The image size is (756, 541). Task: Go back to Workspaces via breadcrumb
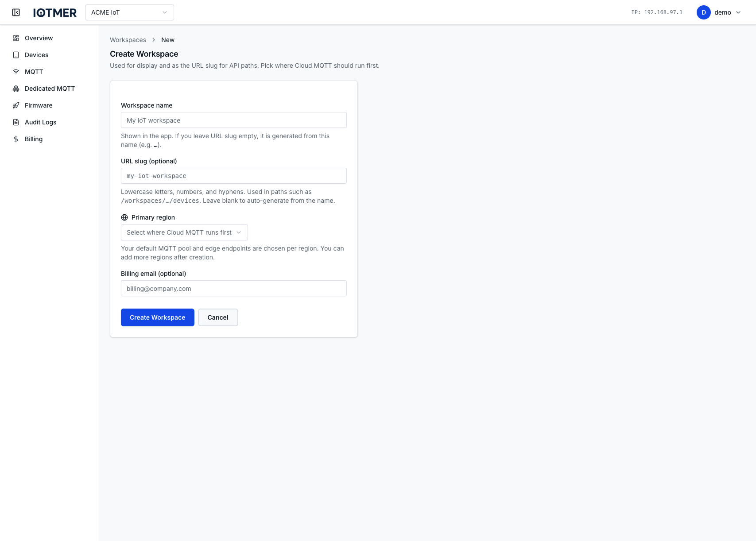click(x=128, y=40)
